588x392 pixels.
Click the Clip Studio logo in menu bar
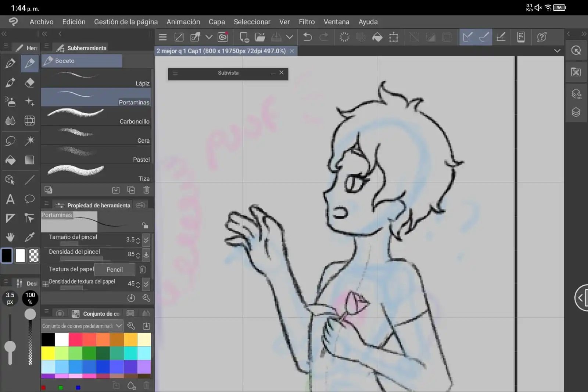pyautogui.click(x=13, y=22)
